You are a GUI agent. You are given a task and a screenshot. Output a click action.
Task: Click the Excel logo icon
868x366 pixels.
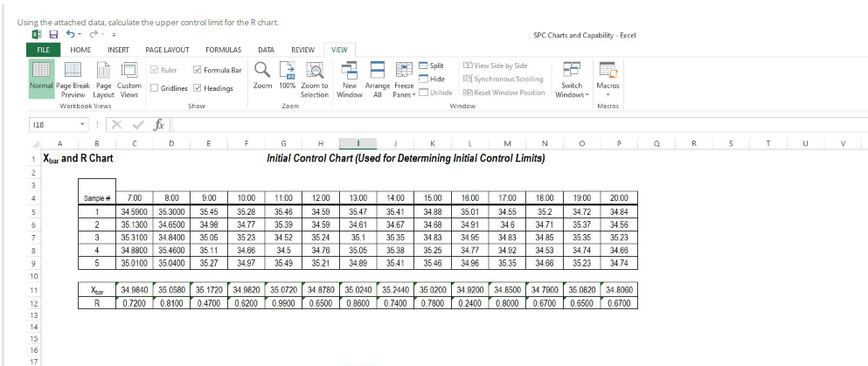[x=36, y=35]
